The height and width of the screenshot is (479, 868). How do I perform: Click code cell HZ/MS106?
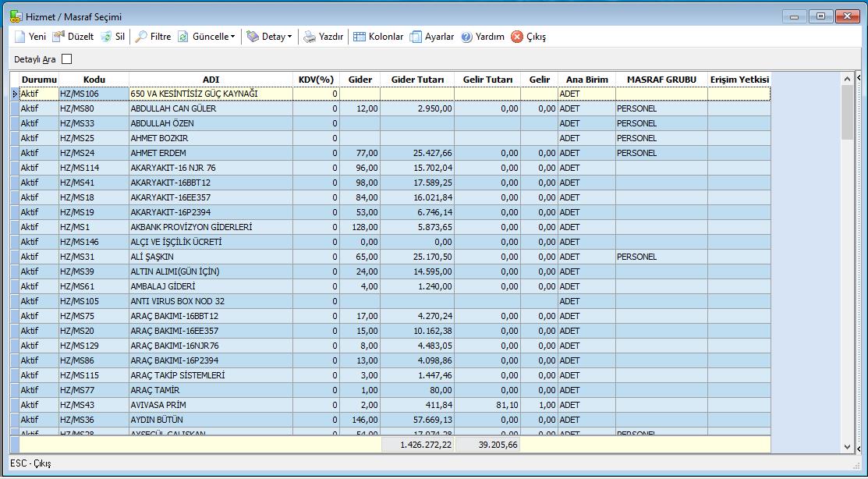coord(94,94)
